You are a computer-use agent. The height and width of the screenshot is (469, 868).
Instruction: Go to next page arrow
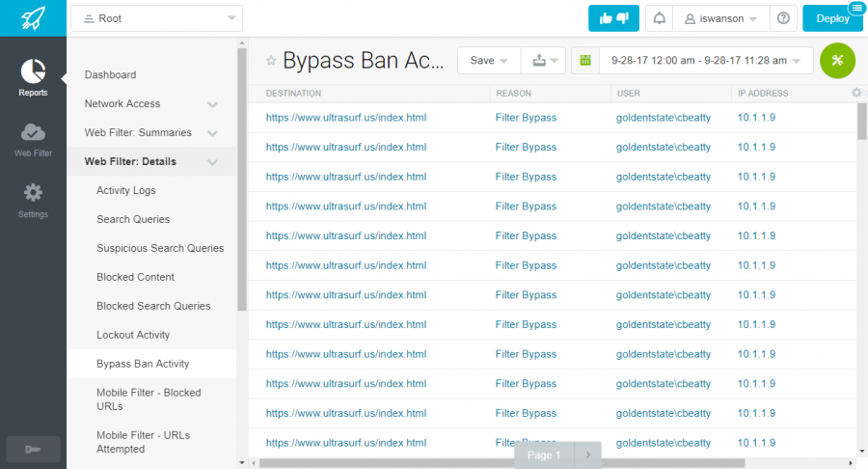point(588,455)
